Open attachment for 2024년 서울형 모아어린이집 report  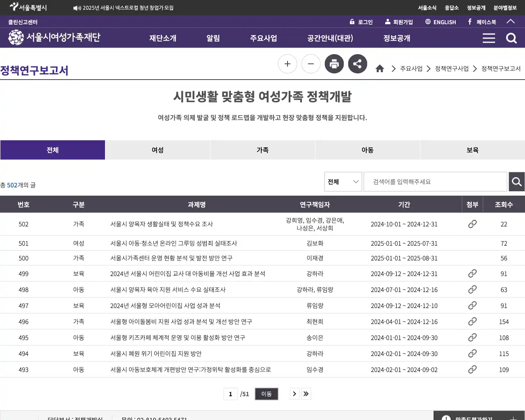[472, 305]
